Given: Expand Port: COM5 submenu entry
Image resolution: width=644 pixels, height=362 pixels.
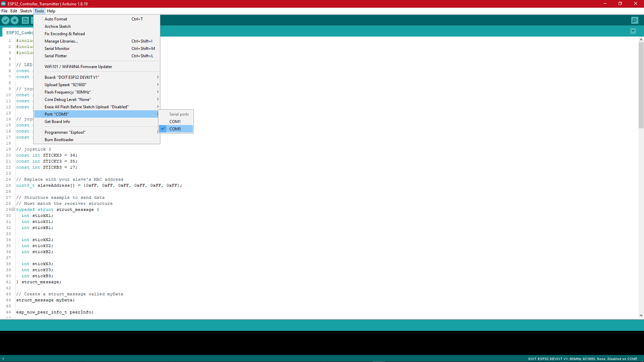Looking at the screenshot, I should (x=97, y=114).
